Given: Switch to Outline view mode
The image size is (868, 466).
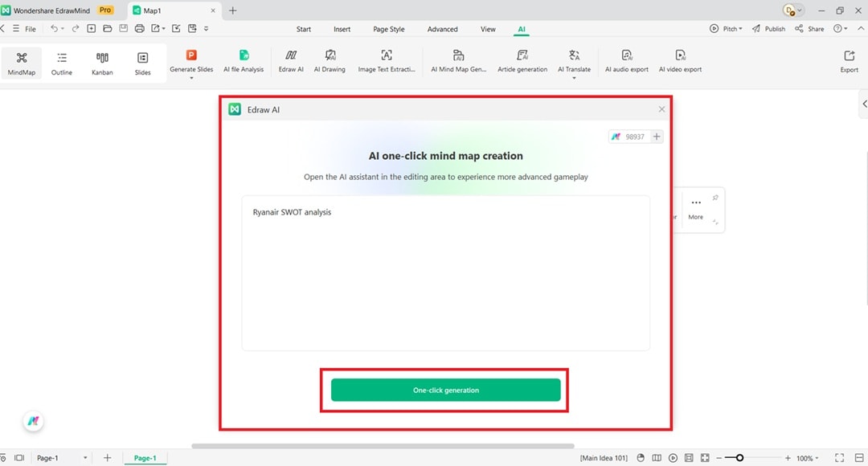Looking at the screenshot, I should (61, 63).
